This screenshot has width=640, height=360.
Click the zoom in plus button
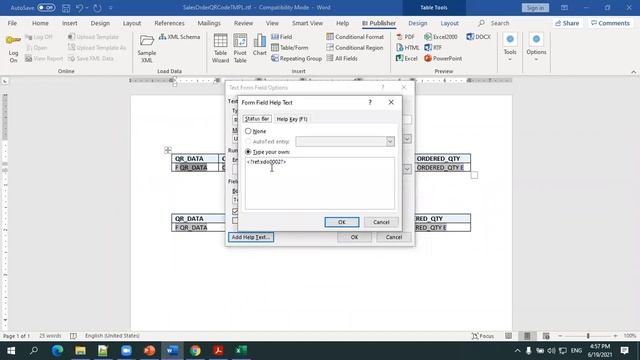tap(616, 336)
